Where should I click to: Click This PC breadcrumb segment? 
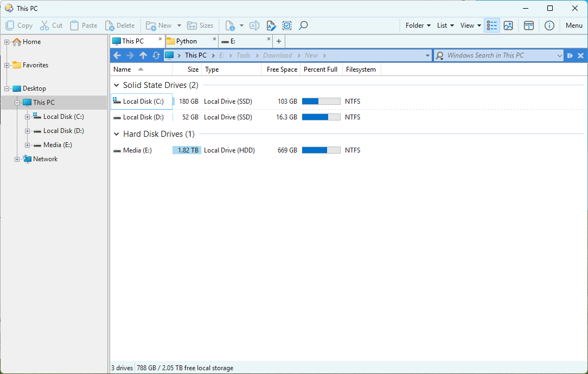tap(195, 55)
